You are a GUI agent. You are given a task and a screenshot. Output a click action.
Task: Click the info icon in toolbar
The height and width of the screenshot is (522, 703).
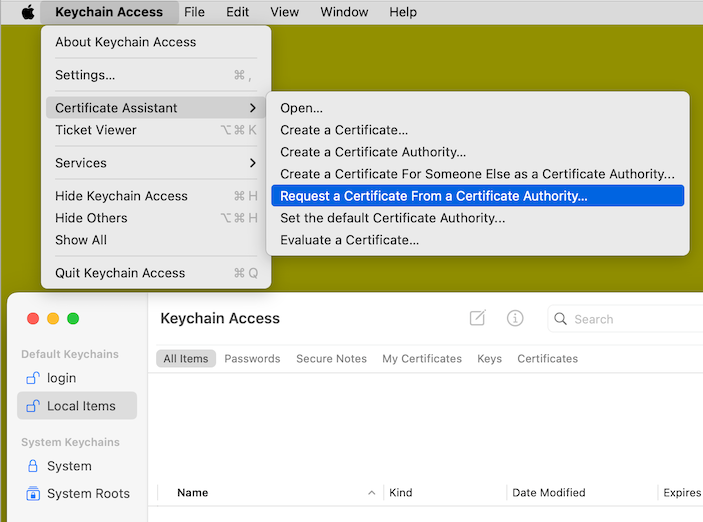pyautogui.click(x=515, y=318)
